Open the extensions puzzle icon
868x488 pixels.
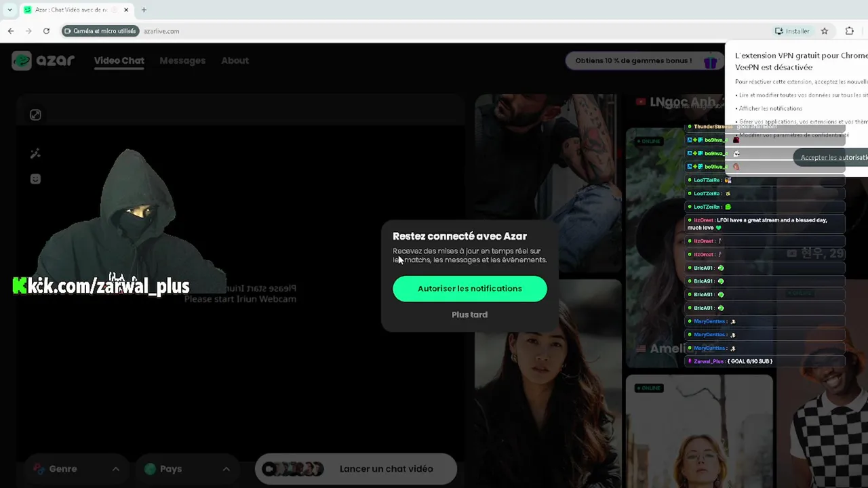click(849, 31)
